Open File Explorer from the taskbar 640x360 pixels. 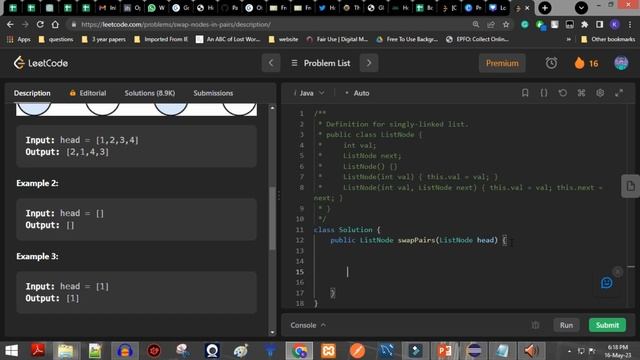click(x=66, y=351)
